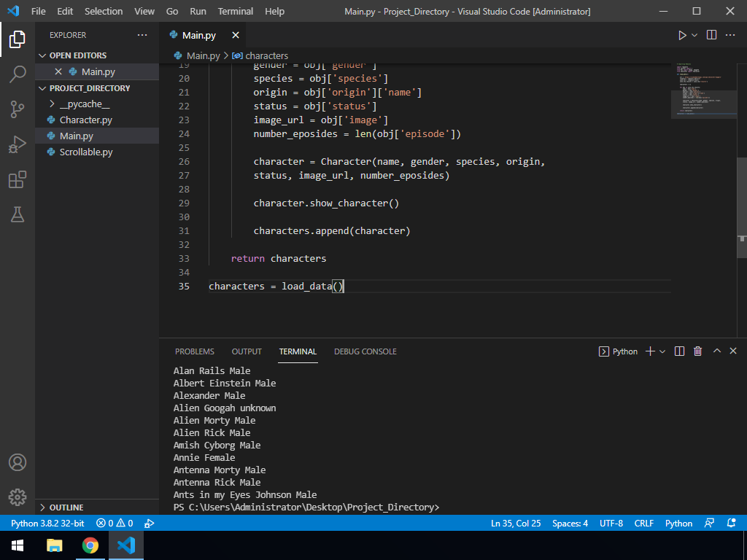Click Python 3.8.2 32-bit interpreter selector
Viewport: 747px width, 560px height.
[x=47, y=524]
